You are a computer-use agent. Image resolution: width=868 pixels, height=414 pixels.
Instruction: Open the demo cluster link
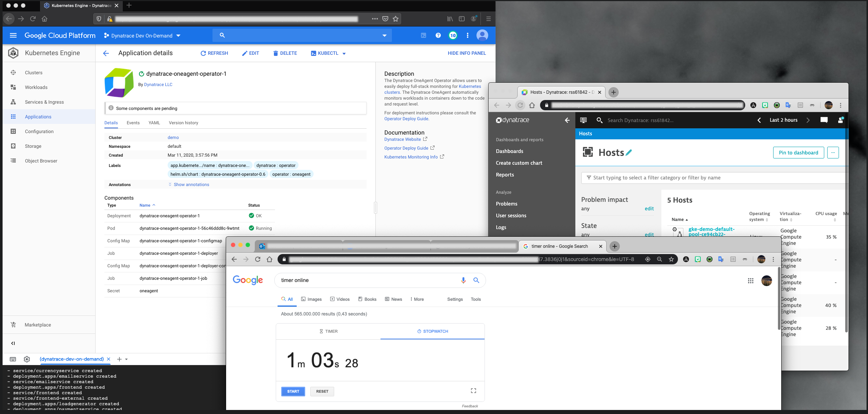(x=173, y=138)
